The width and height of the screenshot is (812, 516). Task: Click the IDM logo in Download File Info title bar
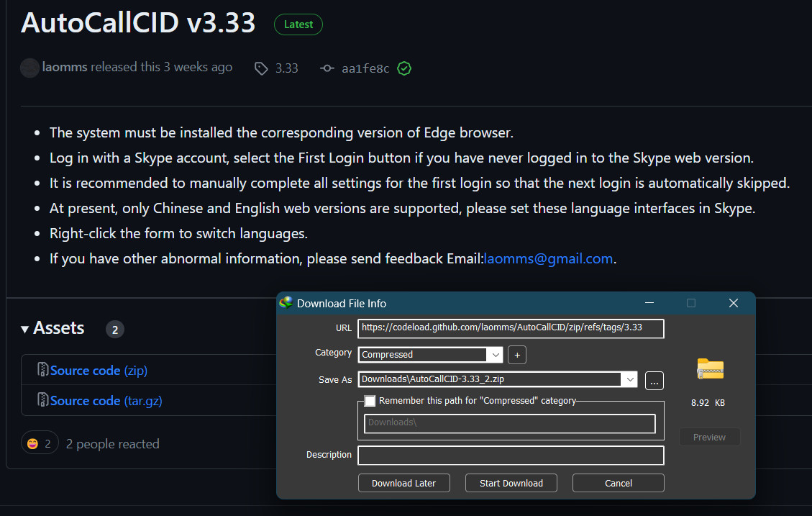coord(286,302)
